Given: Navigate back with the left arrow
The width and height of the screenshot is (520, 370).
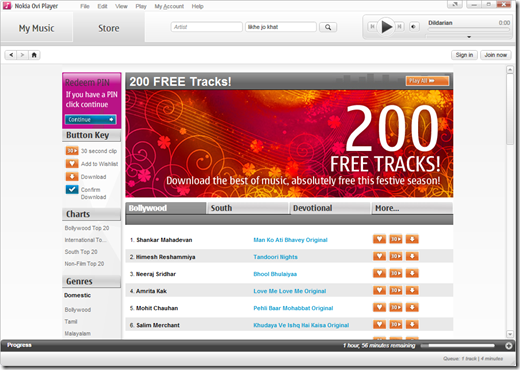Looking at the screenshot, I should tap(11, 55).
